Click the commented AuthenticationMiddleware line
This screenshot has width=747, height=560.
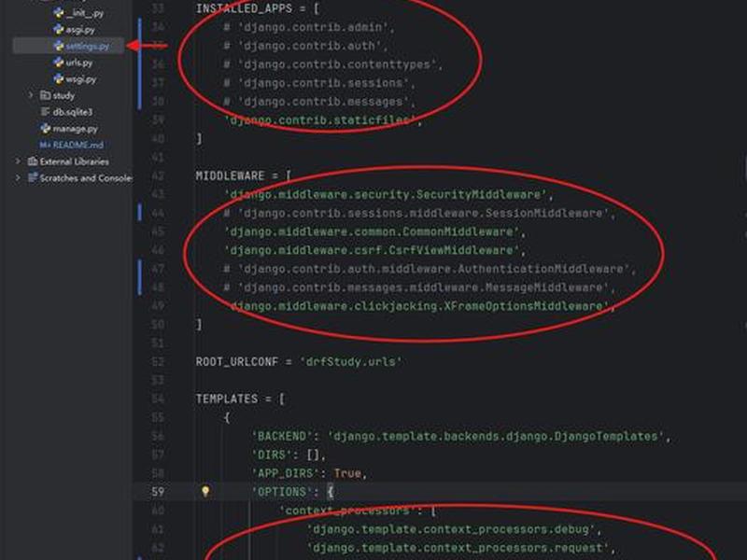click(430, 269)
